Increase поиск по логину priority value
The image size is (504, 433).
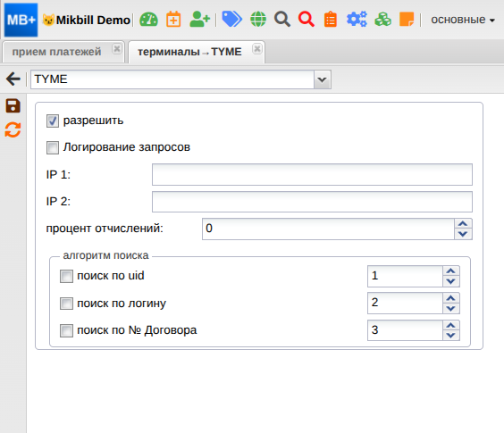click(450, 298)
